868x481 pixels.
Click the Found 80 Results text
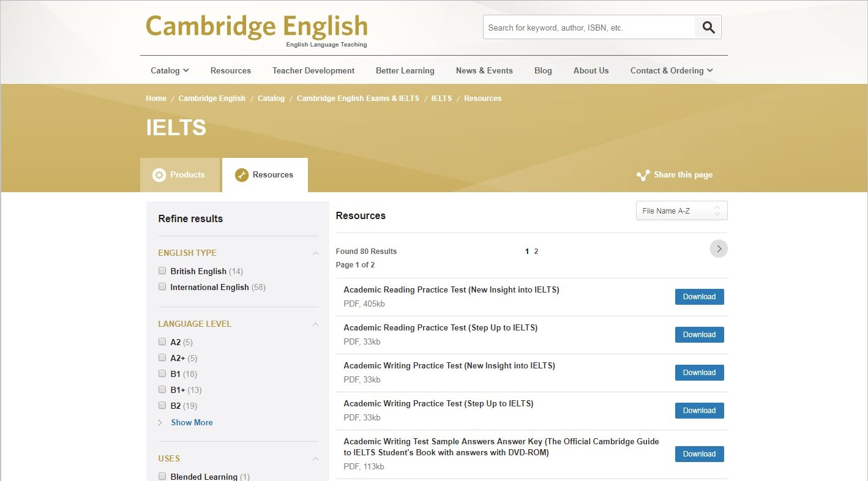pos(366,252)
